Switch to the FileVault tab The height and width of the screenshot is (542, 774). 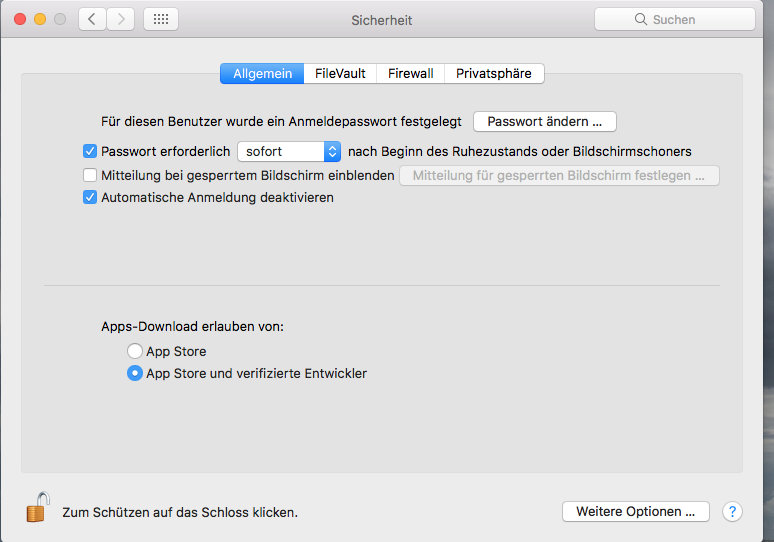[x=340, y=73]
